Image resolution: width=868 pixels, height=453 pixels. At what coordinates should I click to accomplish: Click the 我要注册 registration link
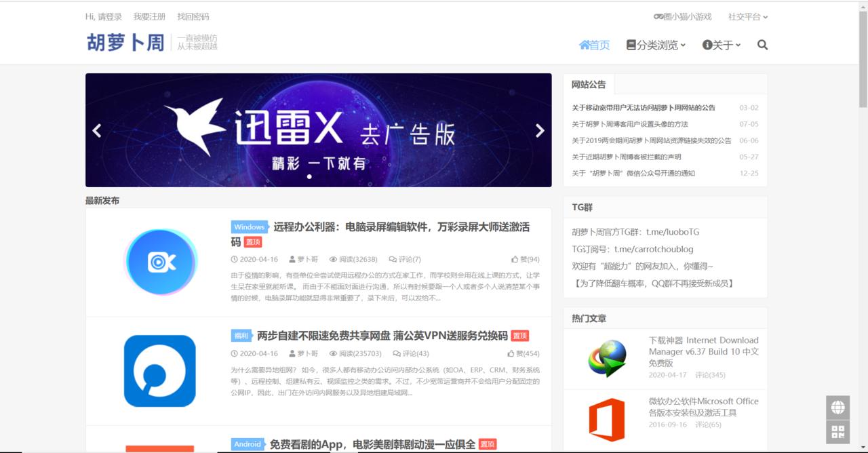149,16
